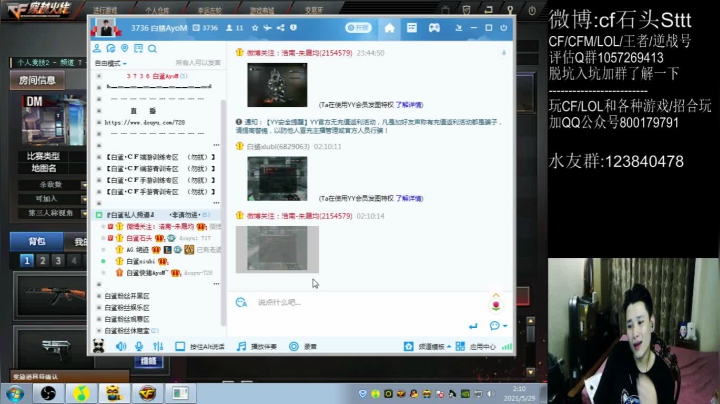Click the airplane icon in YY header

(x=267, y=28)
